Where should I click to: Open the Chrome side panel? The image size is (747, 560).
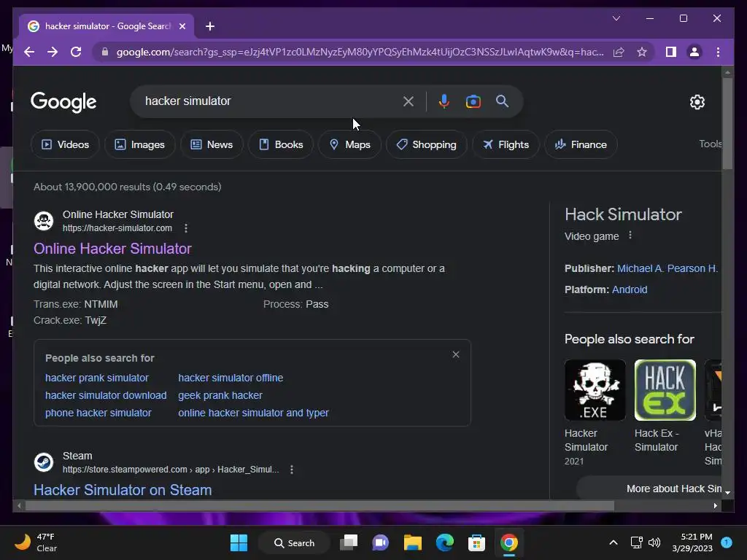pos(671,52)
